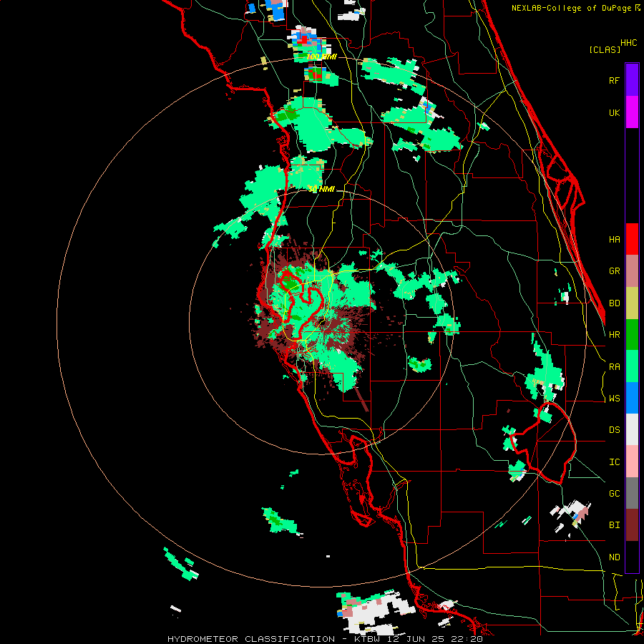Click the DS legend label
The image size is (644, 644).
(615, 430)
